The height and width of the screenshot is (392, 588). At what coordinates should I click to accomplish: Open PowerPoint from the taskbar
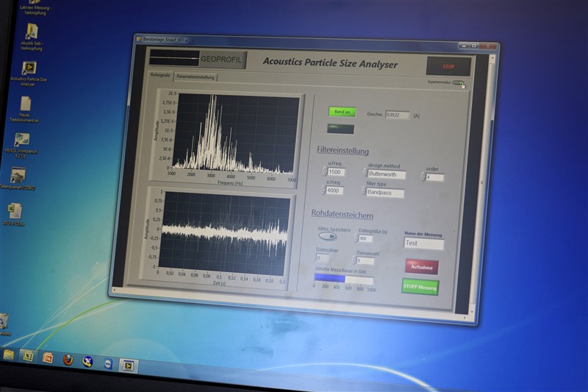coord(48,357)
